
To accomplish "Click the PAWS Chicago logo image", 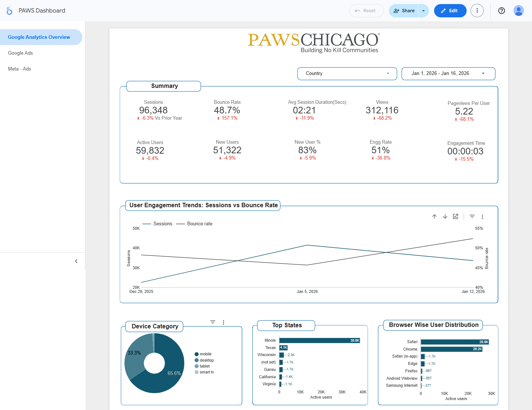I will (x=314, y=43).
